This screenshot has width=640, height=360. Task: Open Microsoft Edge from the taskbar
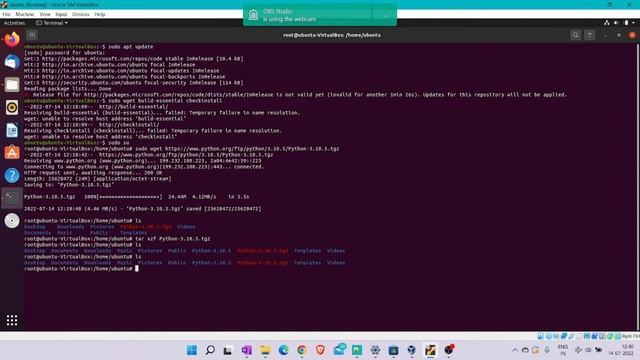tap(283, 350)
